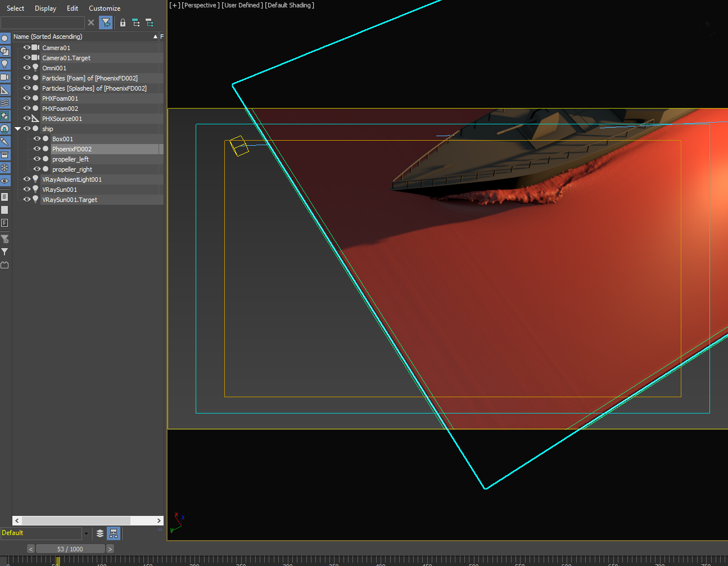728x566 pixels.
Task: Clear the search field with the X
Action: tap(91, 23)
